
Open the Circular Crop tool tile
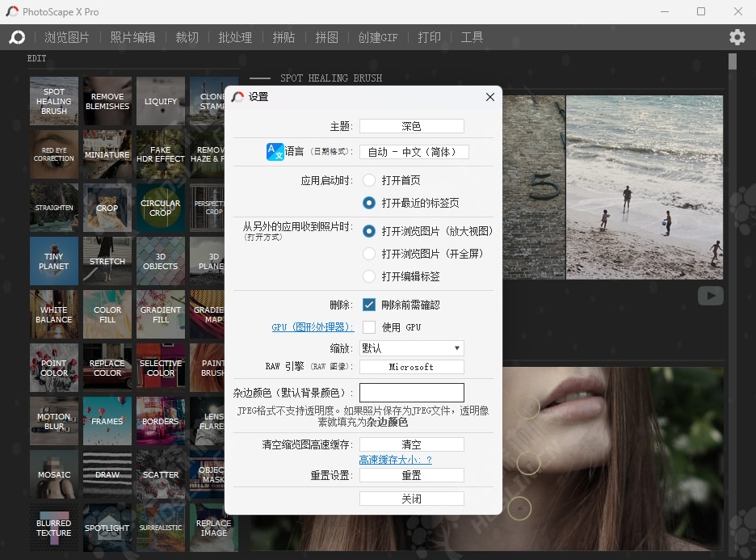(x=160, y=208)
